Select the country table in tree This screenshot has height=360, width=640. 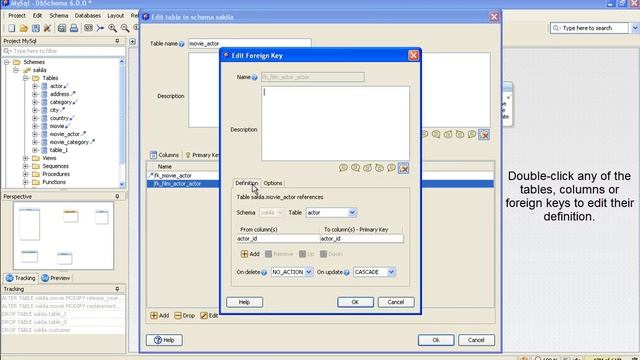click(x=59, y=118)
